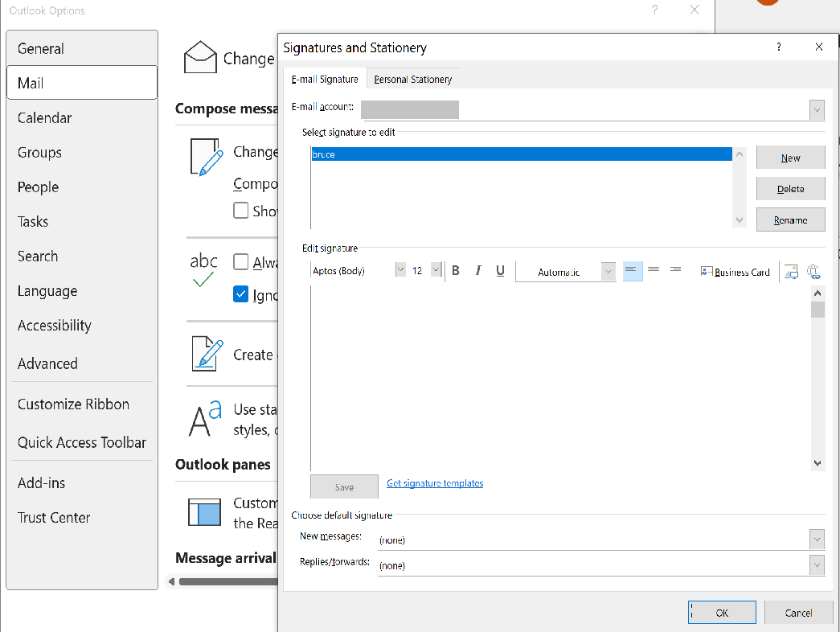Open Advanced category in Outlook Options
Viewport: 840px width, 632px height.
[x=82, y=363]
